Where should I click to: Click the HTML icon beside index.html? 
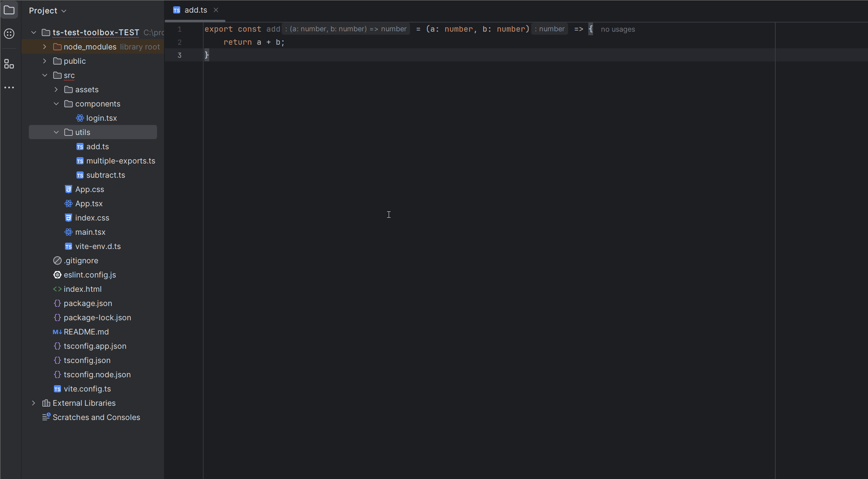pyautogui.click(x=57, y=289)
